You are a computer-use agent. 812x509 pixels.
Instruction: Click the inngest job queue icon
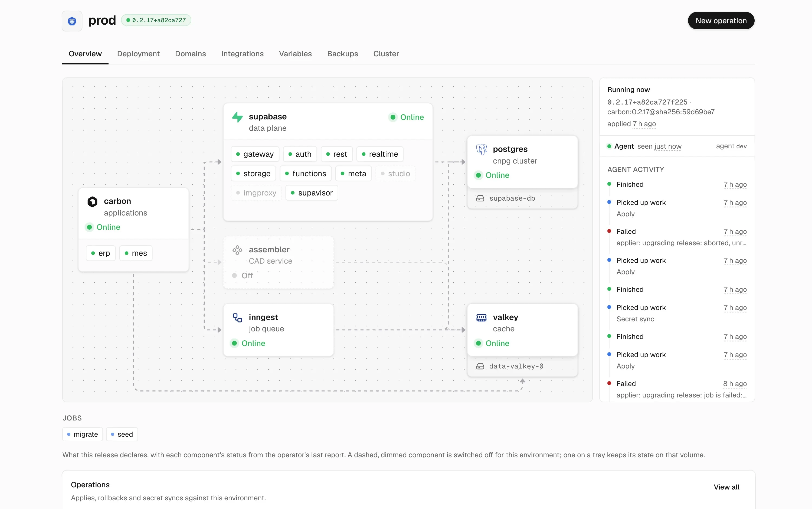tap(237, 318)
